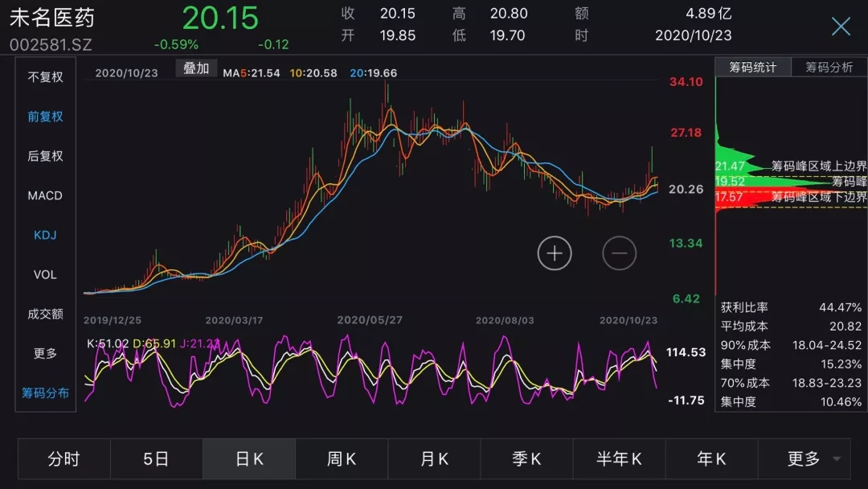
Task: Select 前复权 price adjustment option
Action: coord(45,117)
